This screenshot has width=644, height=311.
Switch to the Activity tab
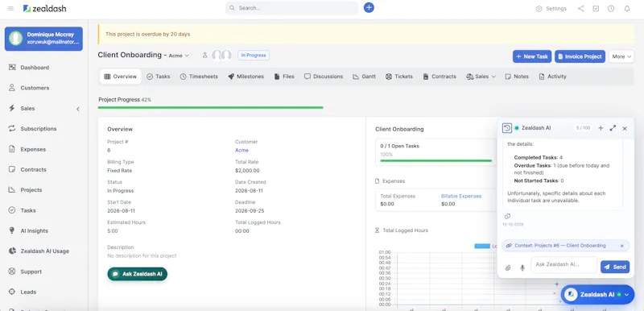pyautogui.click(x=552, y=77)
